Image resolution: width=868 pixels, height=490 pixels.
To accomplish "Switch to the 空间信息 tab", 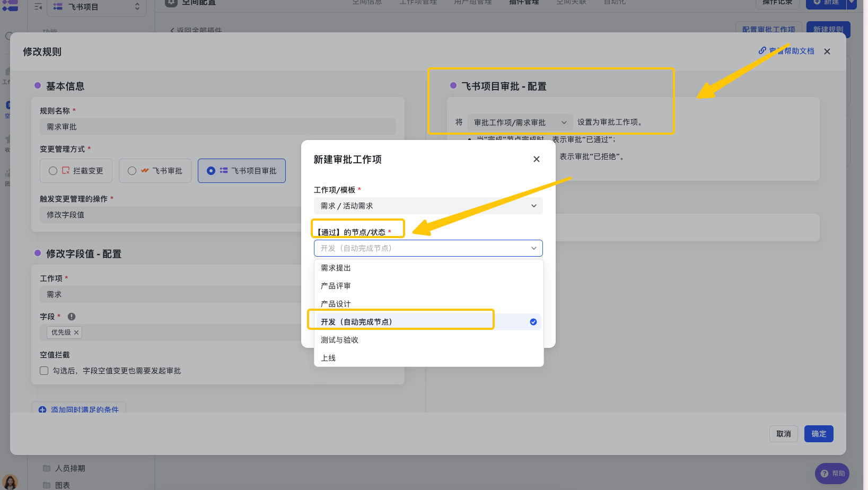I will click(x=367, y=3).
